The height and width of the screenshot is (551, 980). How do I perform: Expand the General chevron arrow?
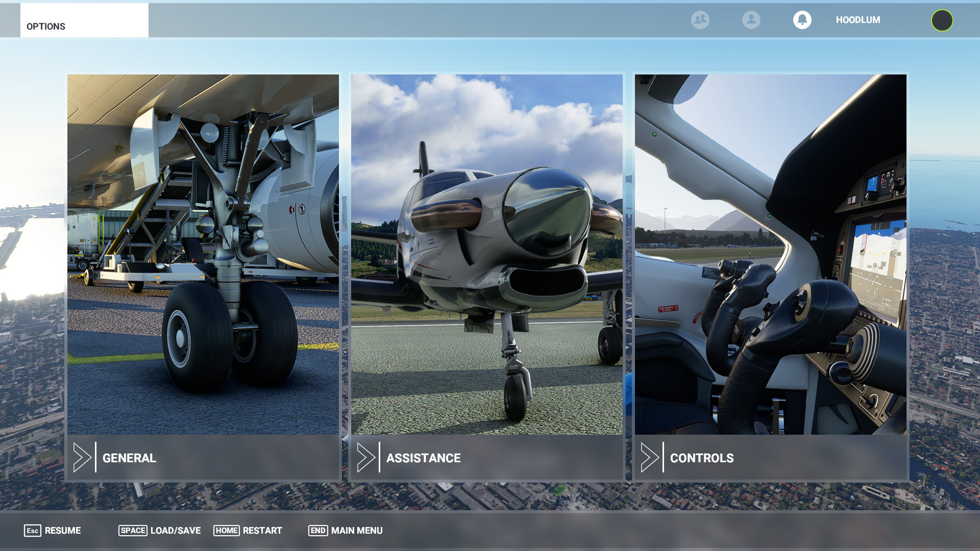82,457
